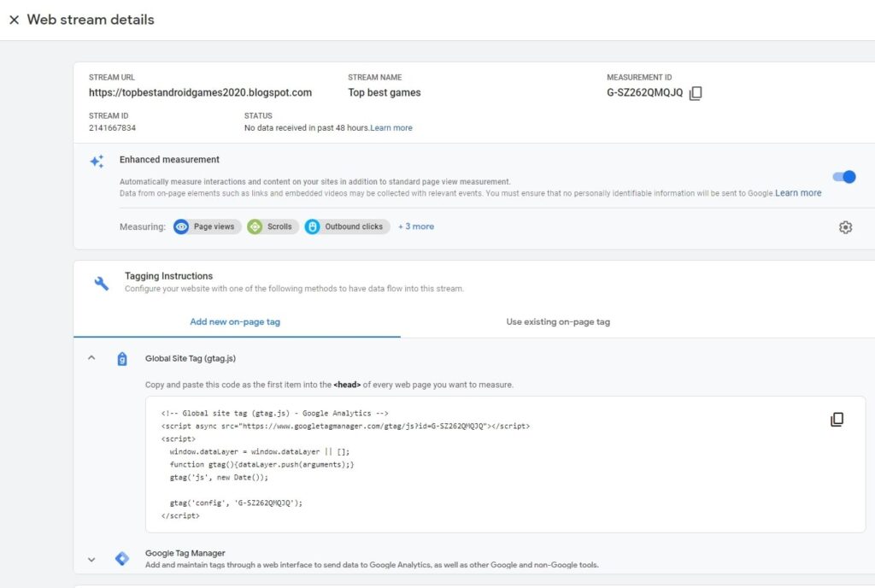Click the gtag('config') code line
Screen dimensions: 875x588
click(236, 503)
